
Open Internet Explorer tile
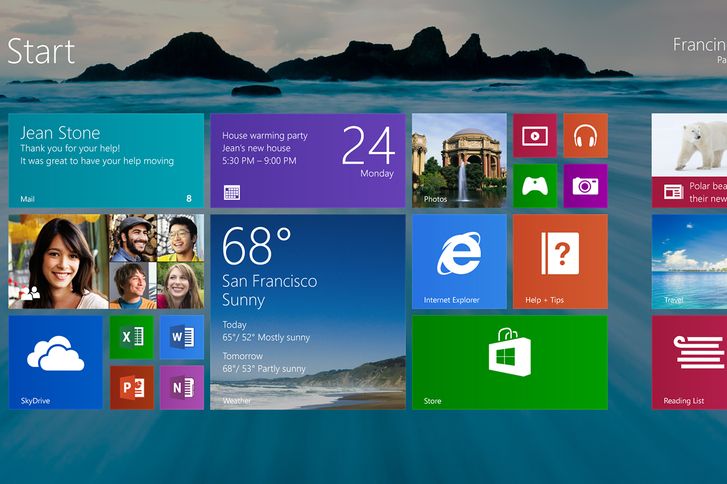pyautogui.click(x=459, y=261)
